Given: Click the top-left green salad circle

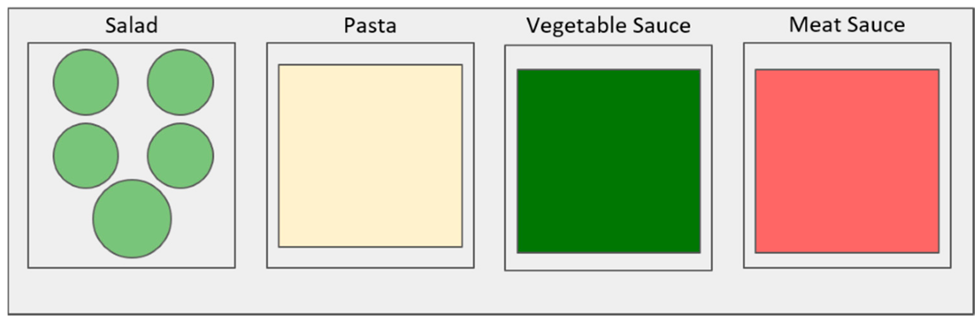Looking at the screenshot, I should 86,82.
